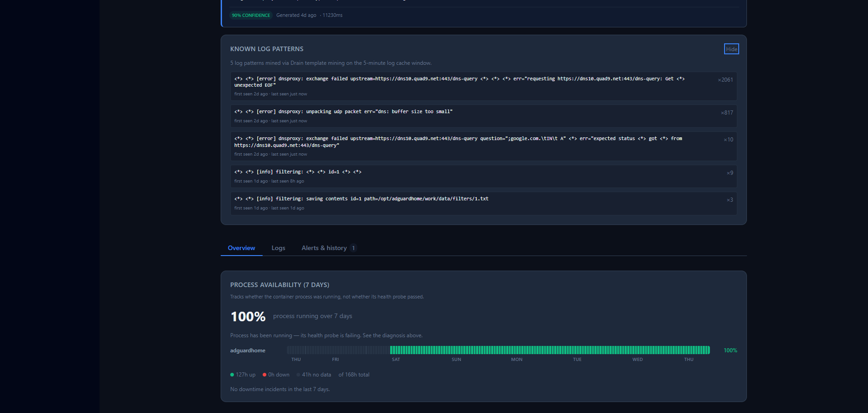Open the Logs tab

point(278,248)
